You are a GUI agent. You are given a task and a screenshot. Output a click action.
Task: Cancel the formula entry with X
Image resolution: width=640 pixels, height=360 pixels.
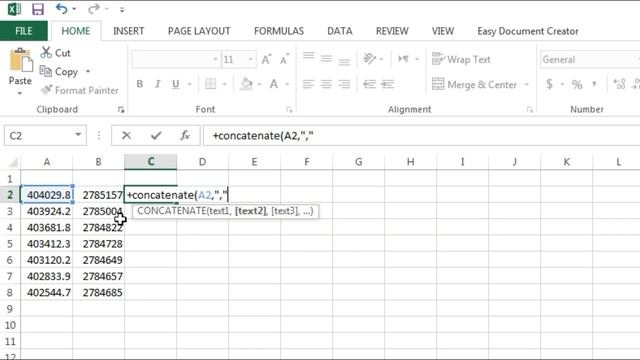(x=127, y=136)
